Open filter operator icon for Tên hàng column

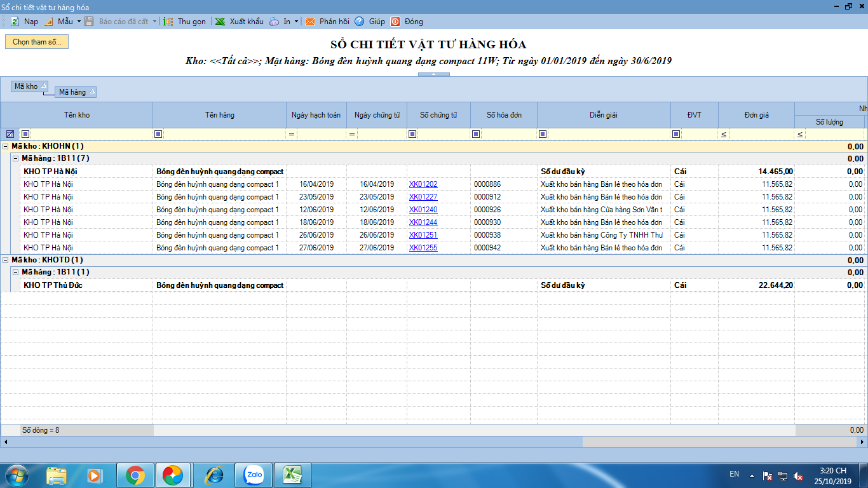pyautogui.click(x=158, y=134)
